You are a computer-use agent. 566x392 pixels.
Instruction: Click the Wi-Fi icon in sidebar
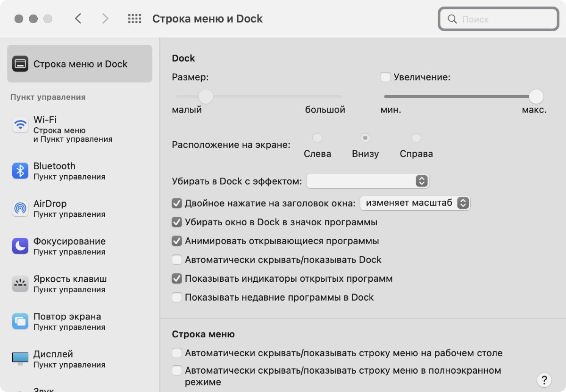(x=20, y=125)
